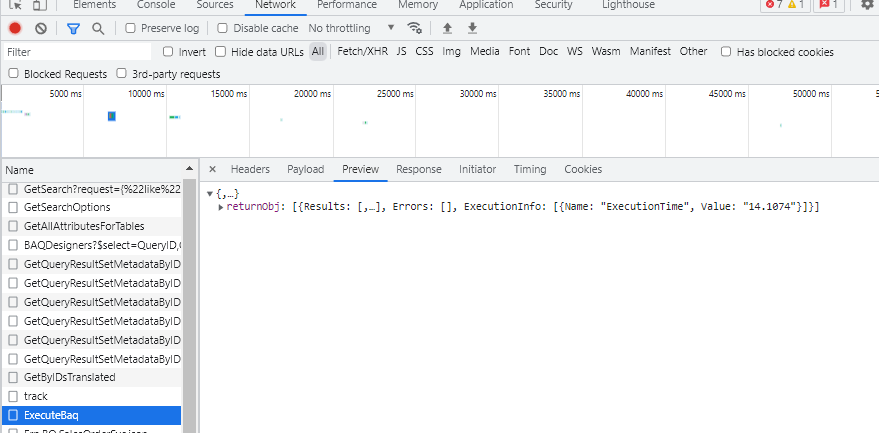Open the Performance tab
This screenshot has height=433, width=879.
click(347, 4)
